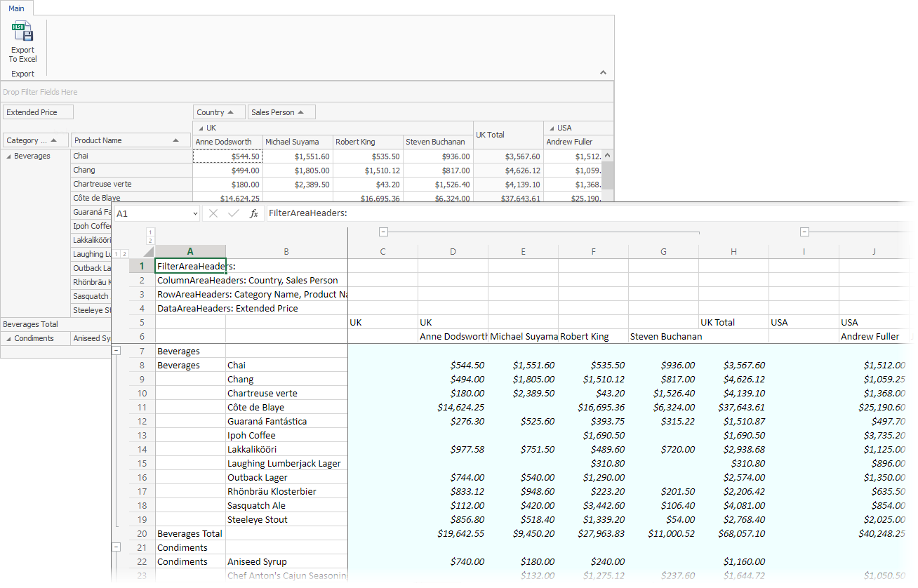Click the Select All corner triangle in spreadsheet
The width and height of the screenshot is (918, 588).
(148, 251)
